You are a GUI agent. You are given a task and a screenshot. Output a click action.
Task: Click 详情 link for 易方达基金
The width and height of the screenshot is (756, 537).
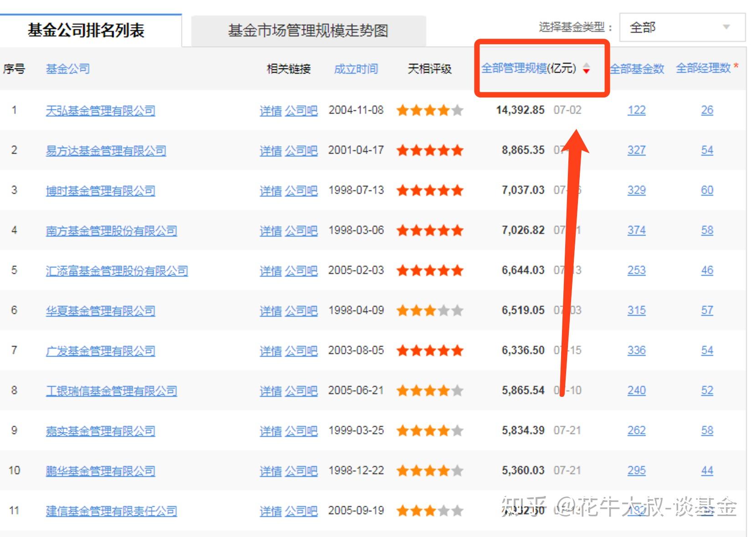(271, 151)
